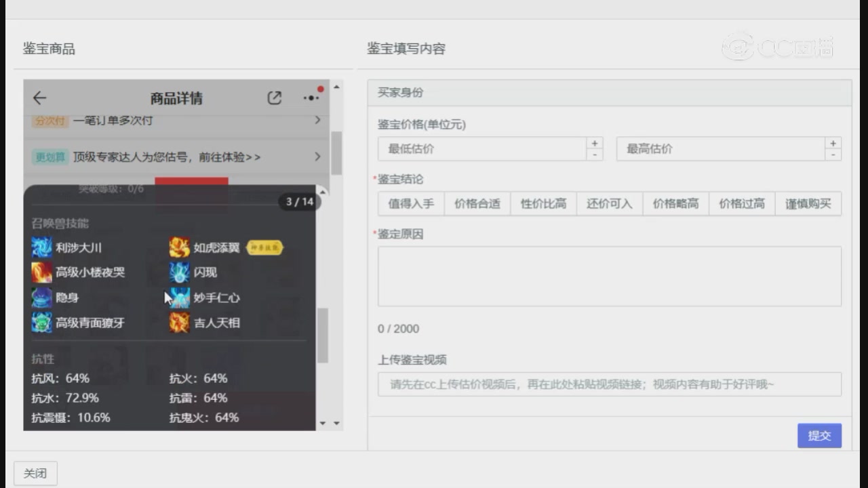Decrease 最高估价 with minus stepper
The height and width of the screenshot is (488, 868).
point(833,155)
